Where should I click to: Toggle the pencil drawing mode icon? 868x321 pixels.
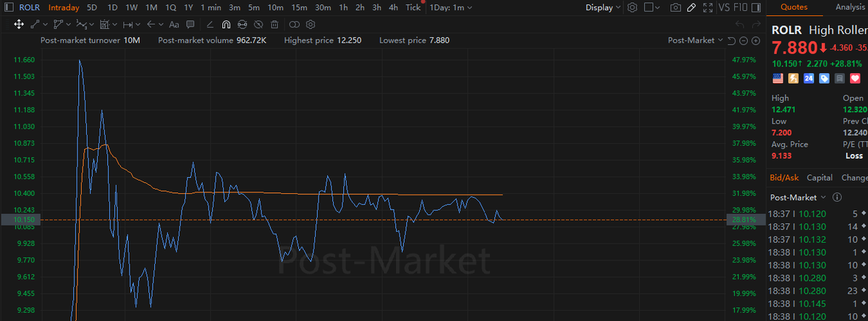tap(691, 8)
